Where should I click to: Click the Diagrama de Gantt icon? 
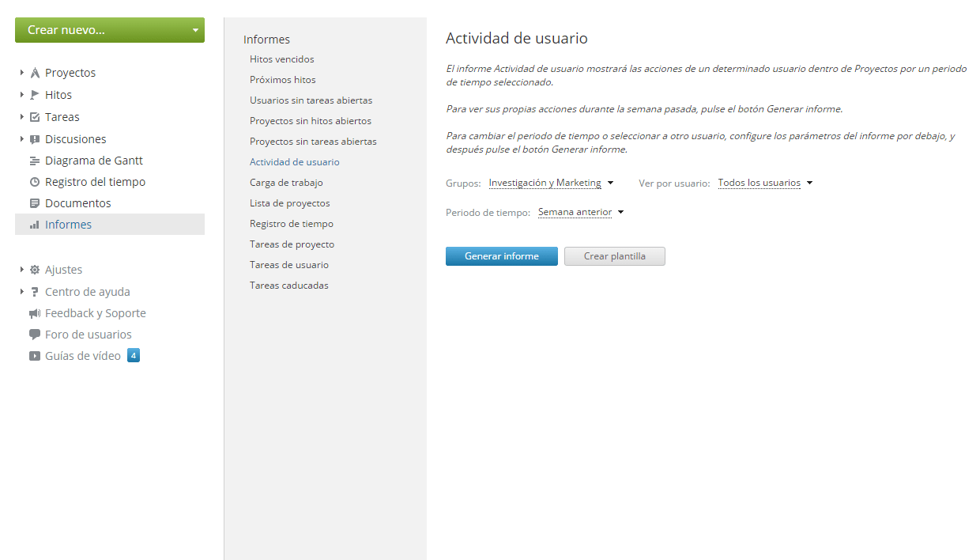click(x=35, y=161)
